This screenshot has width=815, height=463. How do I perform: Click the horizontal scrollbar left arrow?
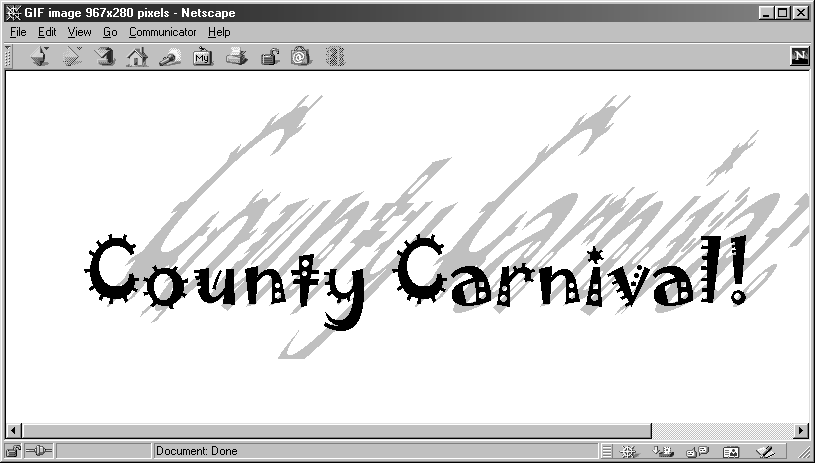point(13,431)
